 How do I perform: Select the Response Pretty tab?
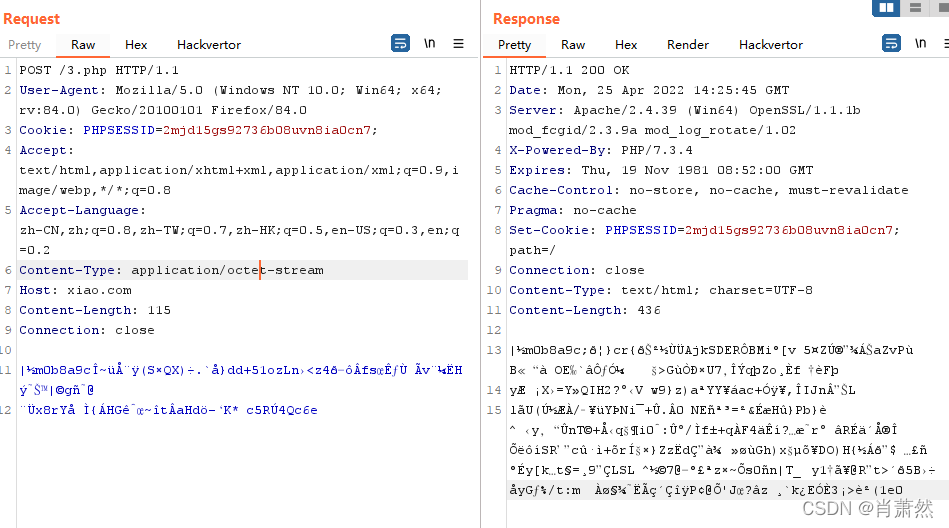point(514,45)
